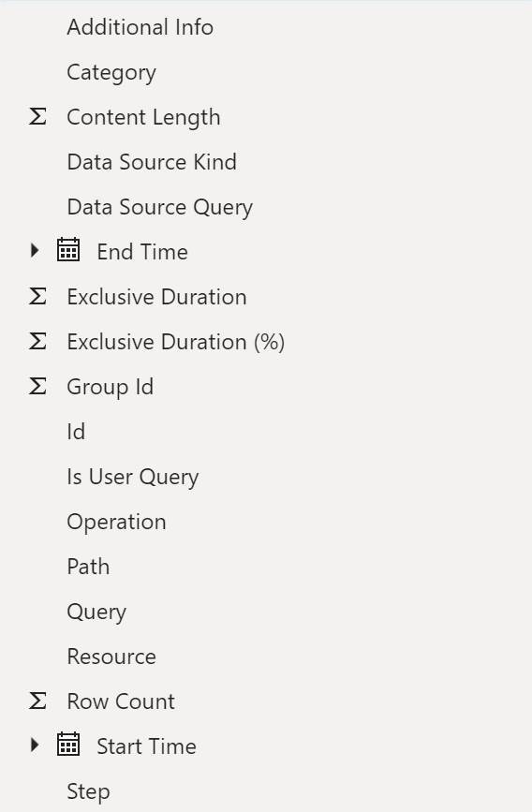The height and width of the screenshot is (812, 532).
Task: Expand the Start Time date hierarchy
Action: tap(35, 746)
